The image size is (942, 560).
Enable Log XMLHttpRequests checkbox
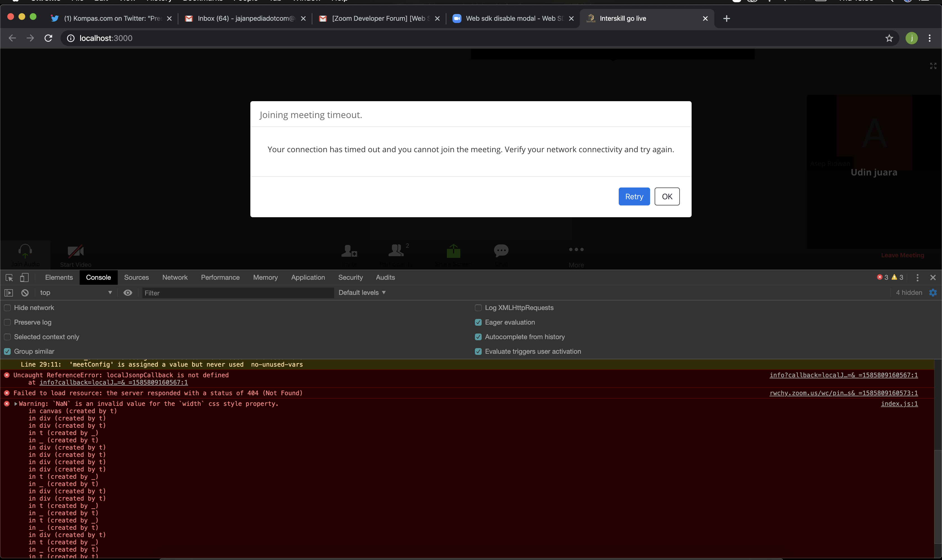(478, 308)
